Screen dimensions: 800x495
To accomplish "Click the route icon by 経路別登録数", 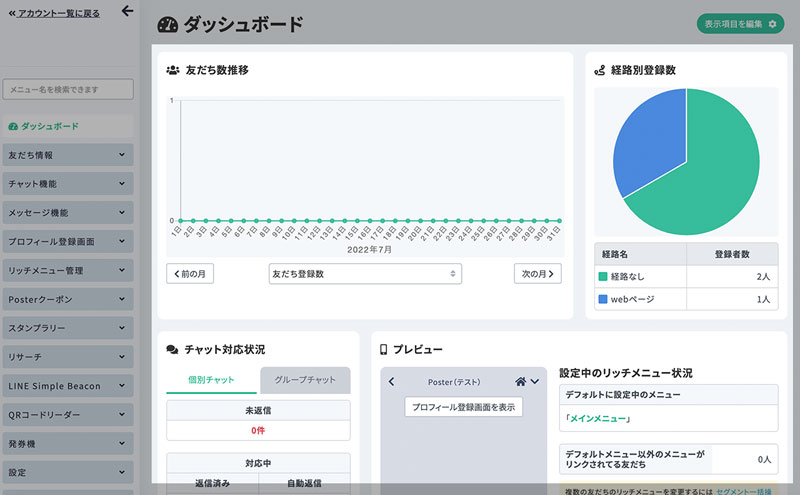I will point(599,70).
